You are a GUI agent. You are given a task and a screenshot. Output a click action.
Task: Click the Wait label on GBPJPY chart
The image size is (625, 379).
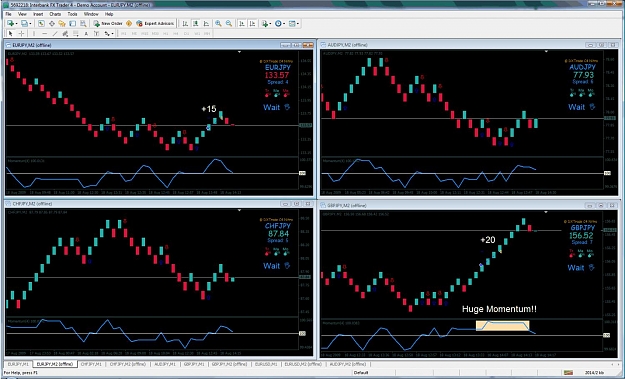pos(576,268)
